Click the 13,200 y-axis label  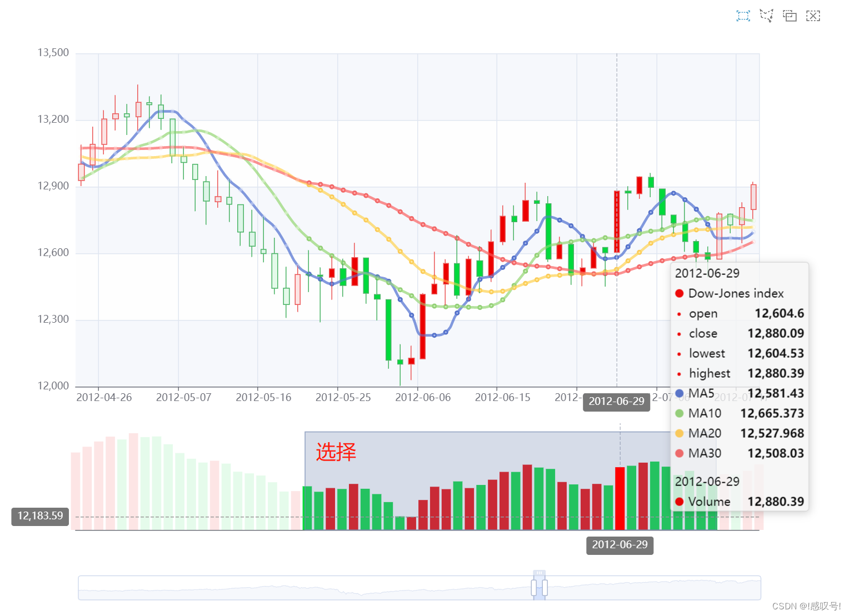(53, 119)
